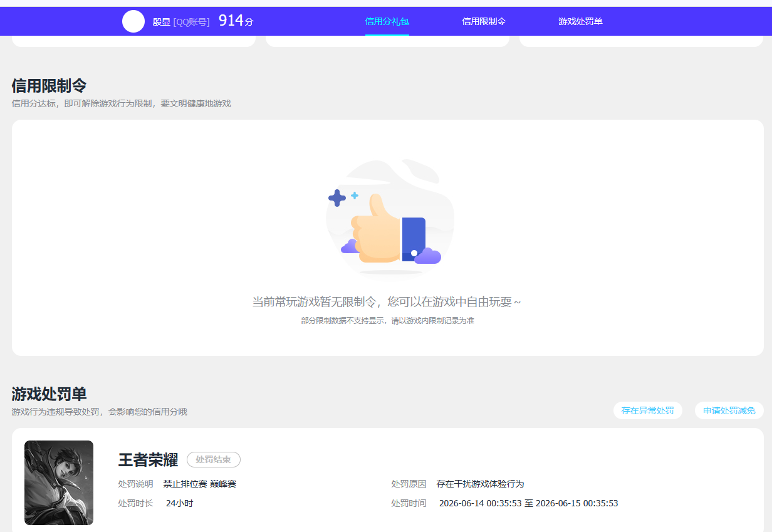
Task: Click the 申请处罚减免 button
Action: [x=729, y=411]
